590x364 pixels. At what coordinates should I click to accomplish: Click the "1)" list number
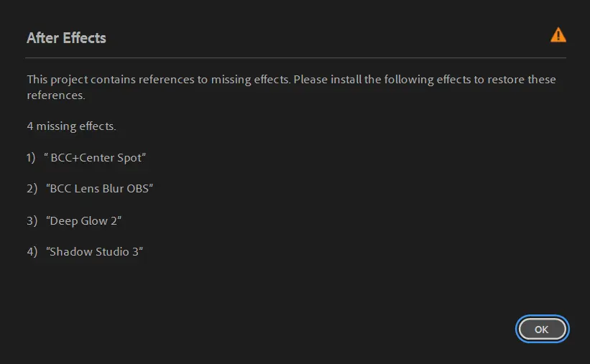coord(32,158)
